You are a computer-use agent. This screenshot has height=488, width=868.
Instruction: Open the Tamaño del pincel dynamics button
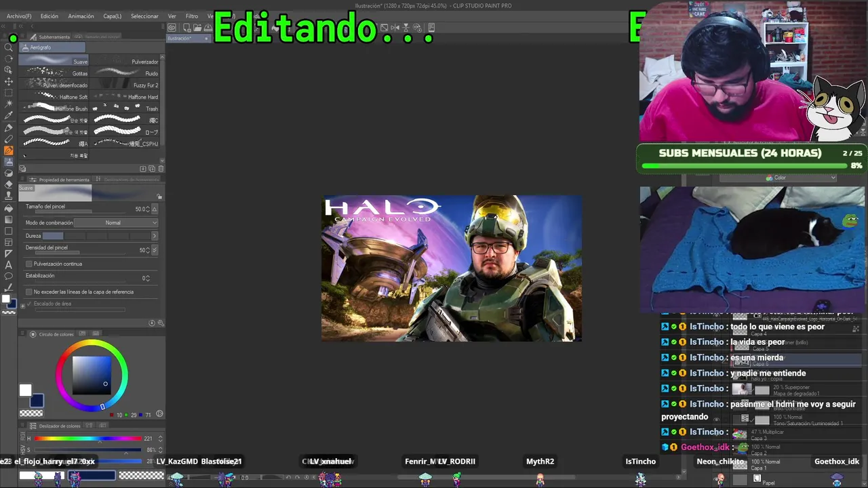tap(154, 209)
